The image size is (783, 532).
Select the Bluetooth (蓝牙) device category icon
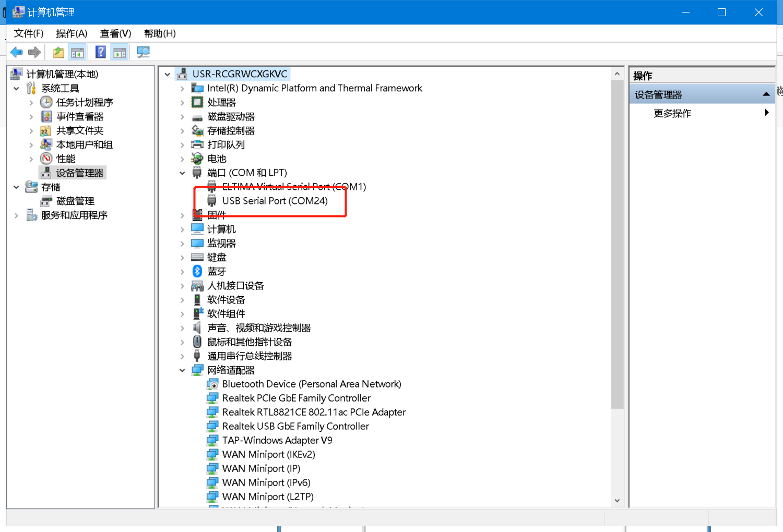click(x=197, y=271)
